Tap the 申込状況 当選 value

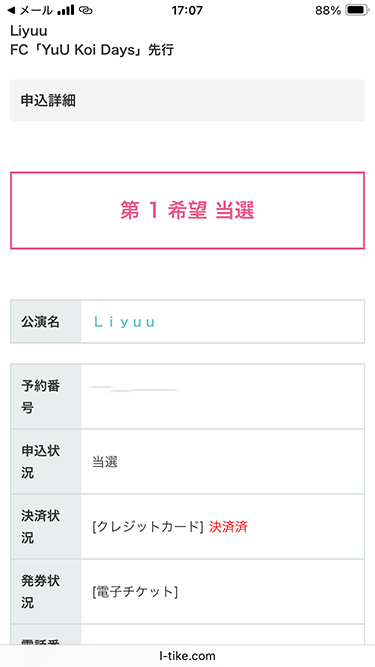[x=105, y=462]
